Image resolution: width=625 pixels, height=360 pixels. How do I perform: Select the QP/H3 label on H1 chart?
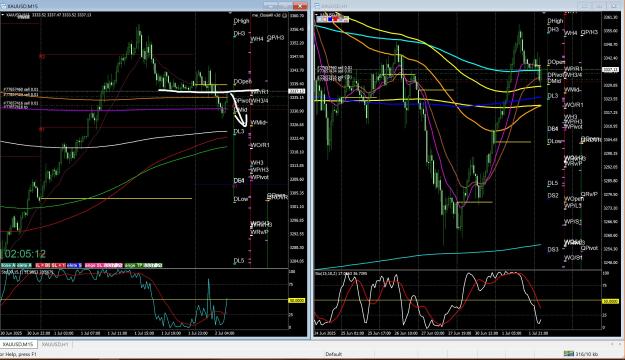pos(589,32)
